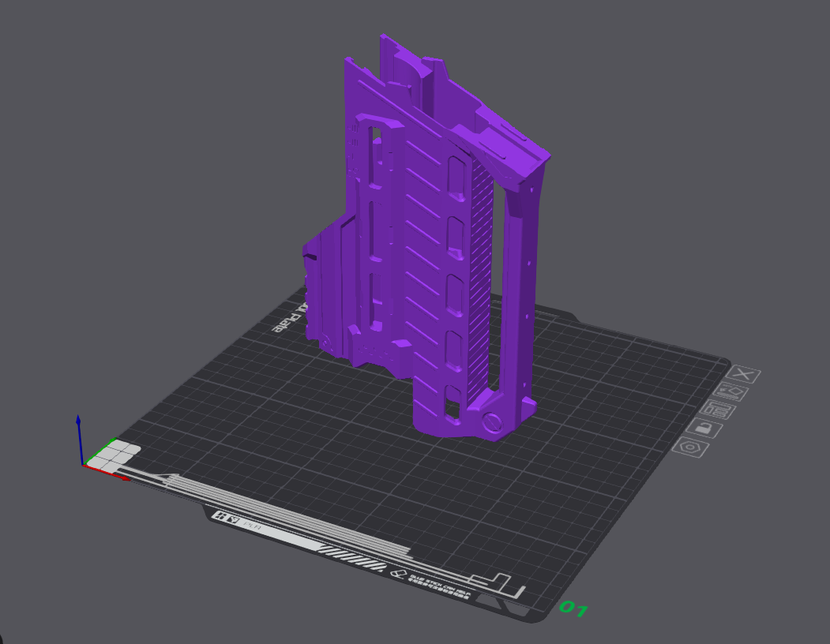830x644 pixels.
Task: Click the green Y axis line
Action: 101,451
